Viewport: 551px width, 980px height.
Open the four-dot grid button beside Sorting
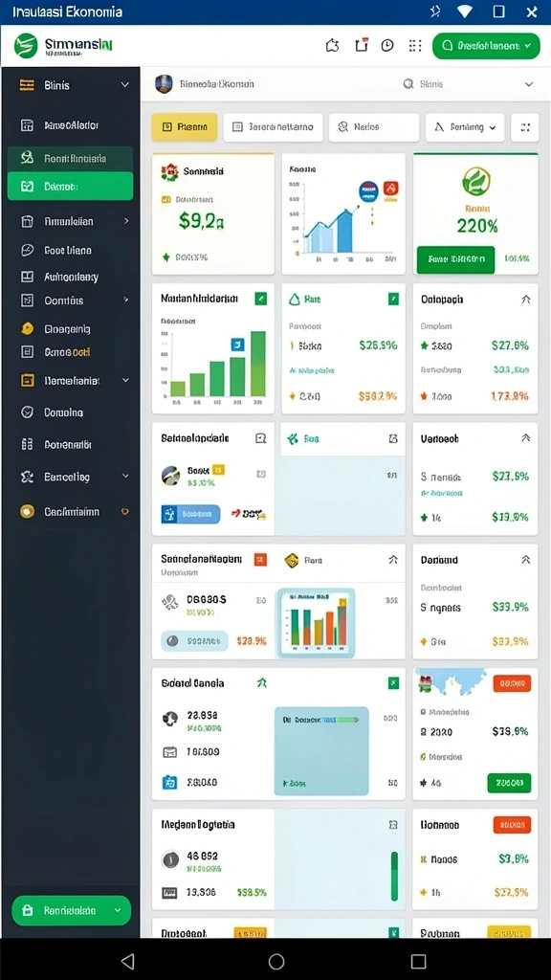(525, 127)
